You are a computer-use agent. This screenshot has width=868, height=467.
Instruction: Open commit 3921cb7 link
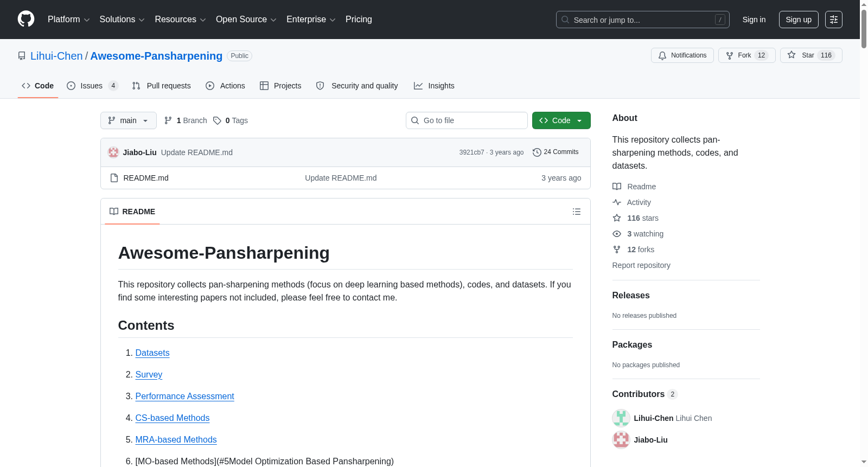pyautogui.click(x=471, y=152)
